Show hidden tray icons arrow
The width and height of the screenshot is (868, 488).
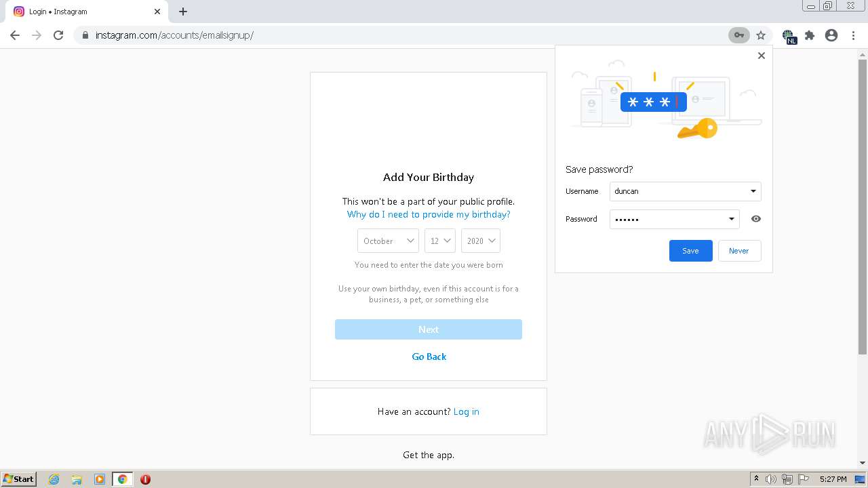click(756, 479)
